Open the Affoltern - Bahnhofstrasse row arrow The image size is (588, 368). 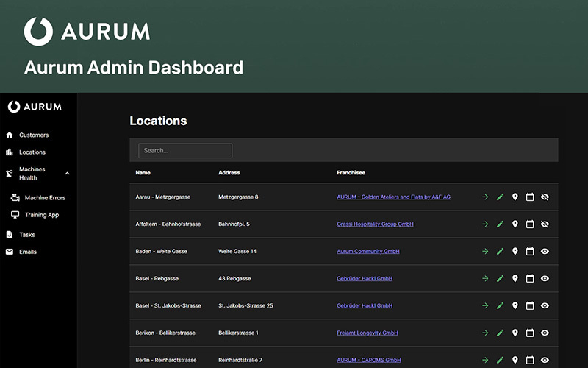coord(485,224)
